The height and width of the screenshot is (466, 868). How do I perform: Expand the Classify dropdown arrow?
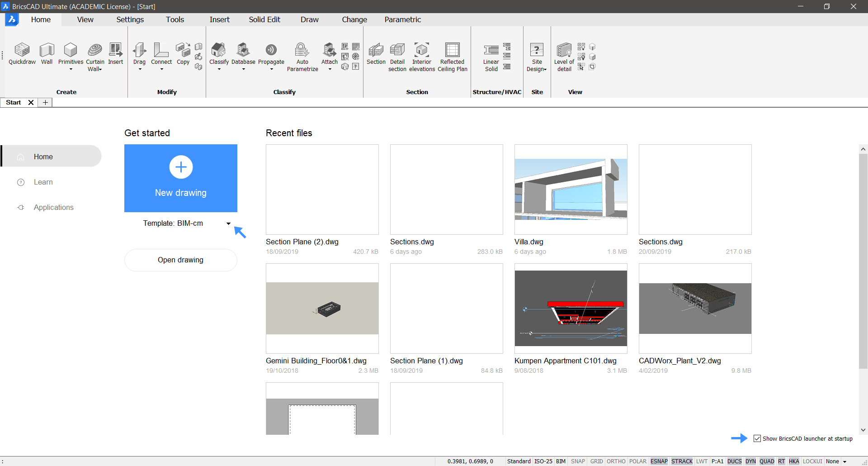[x=219, y=69]
